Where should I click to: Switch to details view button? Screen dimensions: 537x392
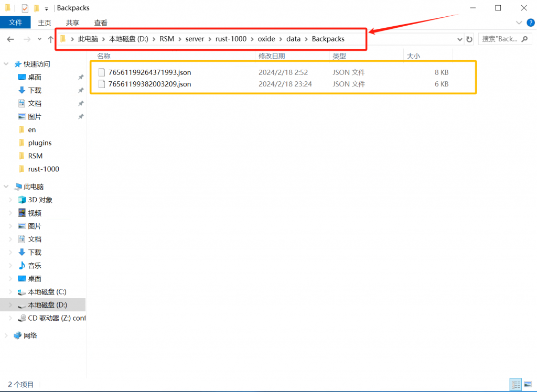pyautogui.click(x=515, y=384)
